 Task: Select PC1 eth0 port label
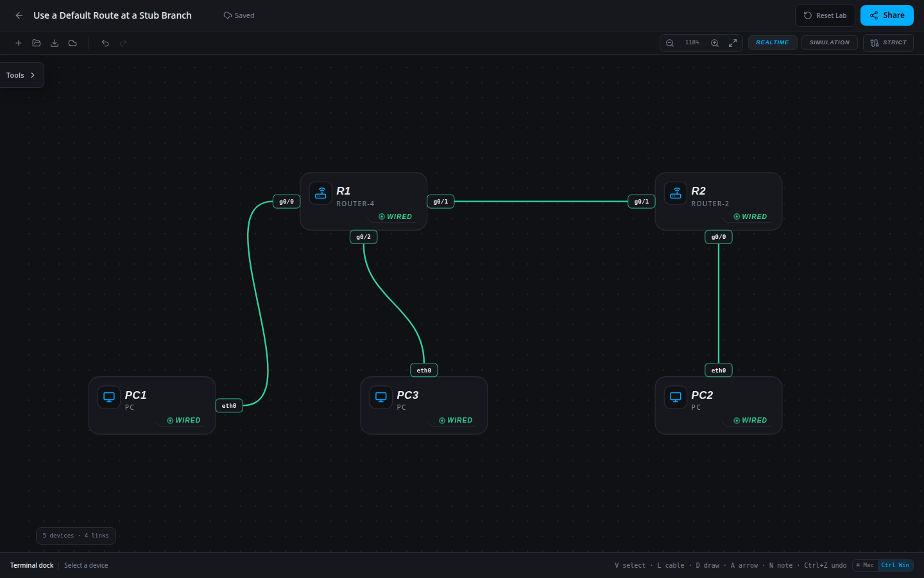tap(229, 406)
